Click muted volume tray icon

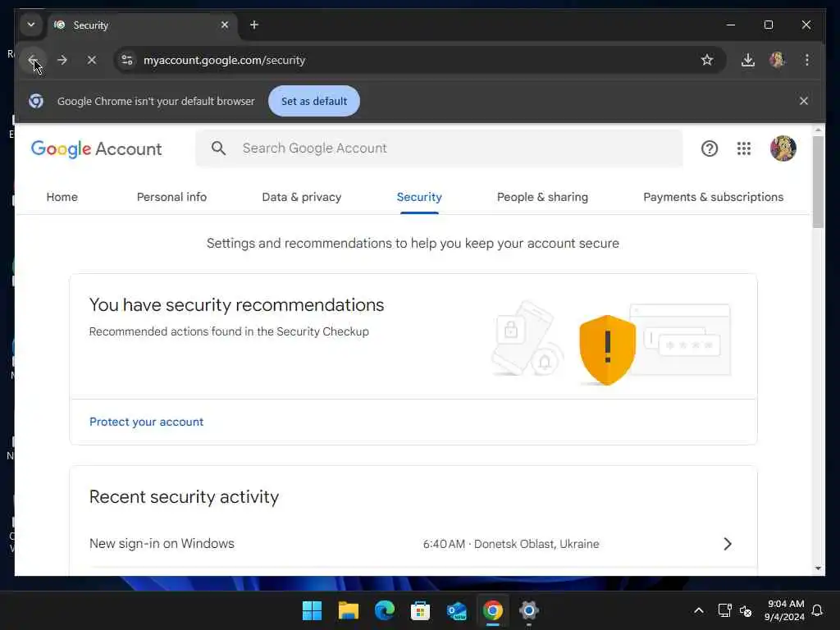(x=746, y=610)
